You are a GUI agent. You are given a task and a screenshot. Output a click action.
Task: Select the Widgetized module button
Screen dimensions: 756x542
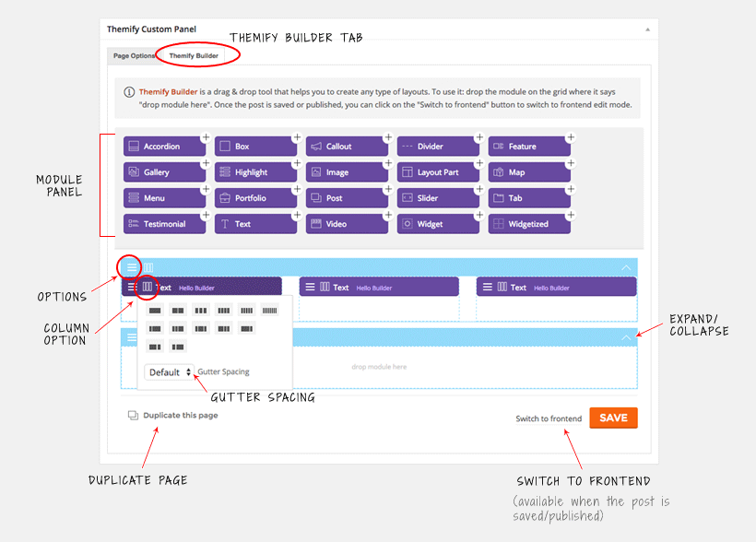529,224
